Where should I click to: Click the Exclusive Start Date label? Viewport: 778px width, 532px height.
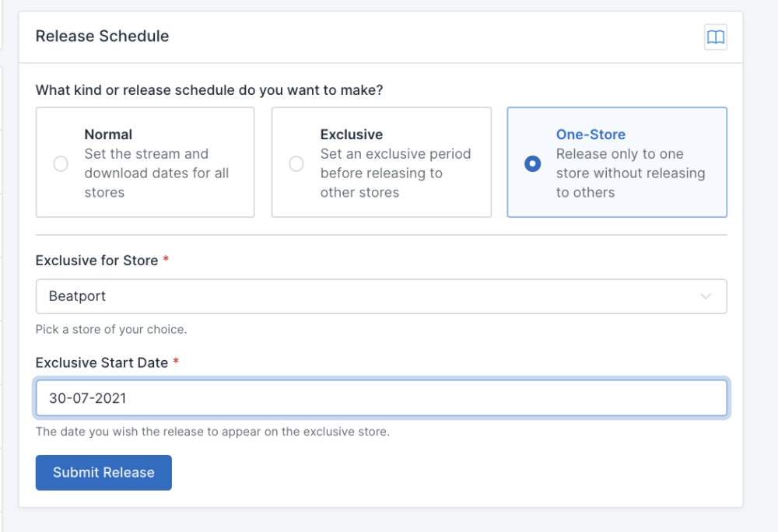coord(102,362)
